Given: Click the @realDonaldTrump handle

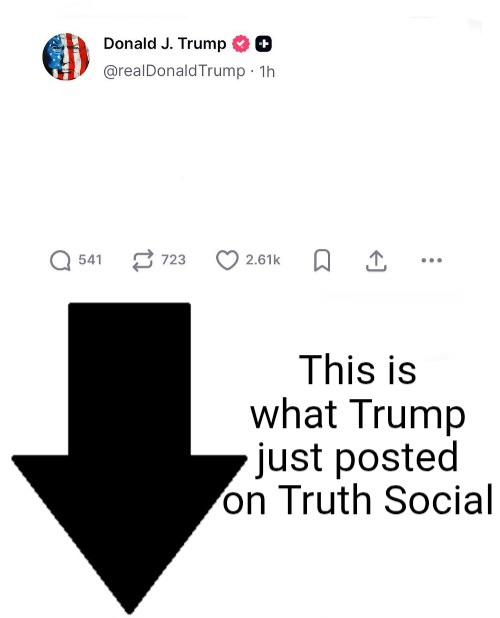Looking at the screenshot, I should [x=174, y=71].
